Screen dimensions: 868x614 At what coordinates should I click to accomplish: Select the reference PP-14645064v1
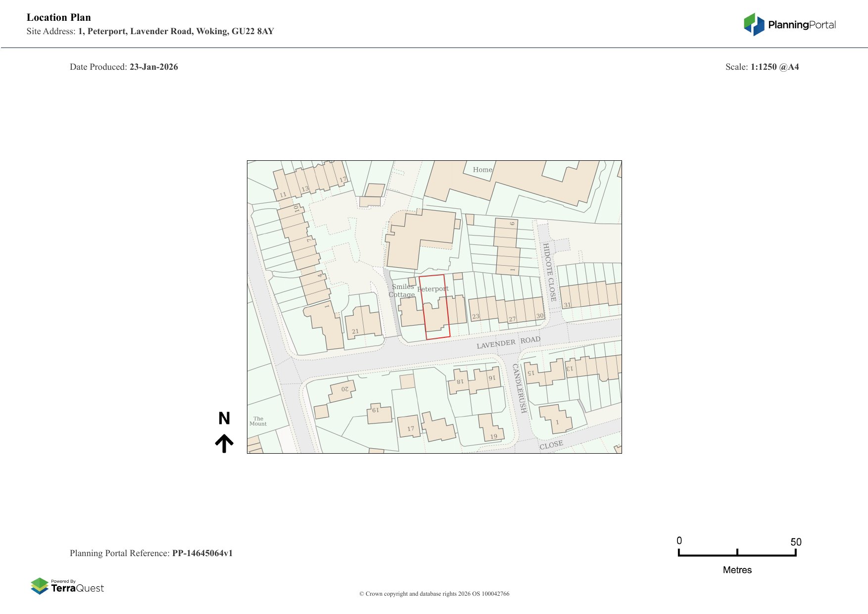tap(202, 553)
